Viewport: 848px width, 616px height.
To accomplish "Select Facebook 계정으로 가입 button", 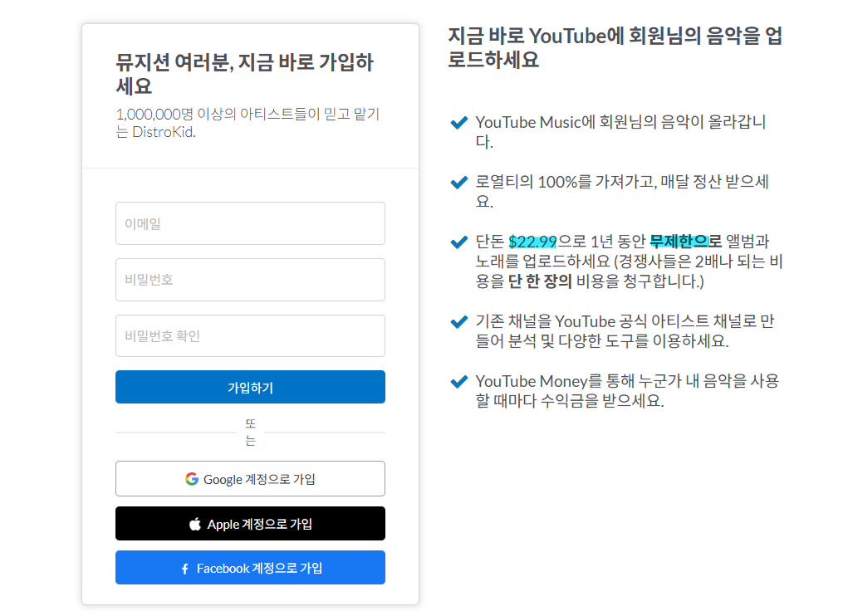I will tap(250, 567).
